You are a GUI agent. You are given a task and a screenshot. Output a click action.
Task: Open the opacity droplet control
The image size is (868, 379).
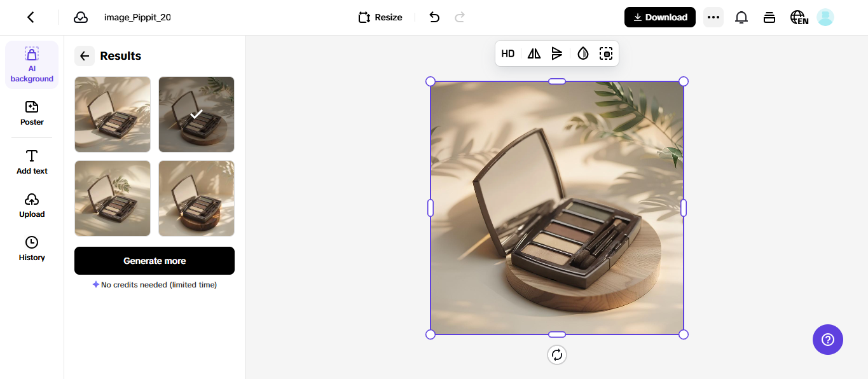pos(582,53)
